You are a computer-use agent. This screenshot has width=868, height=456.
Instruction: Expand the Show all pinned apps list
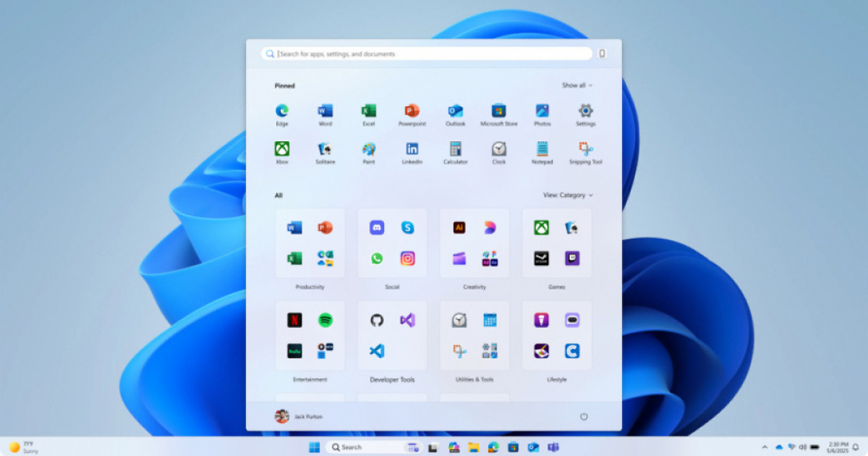pyautogui.click(x=576, y=85)
